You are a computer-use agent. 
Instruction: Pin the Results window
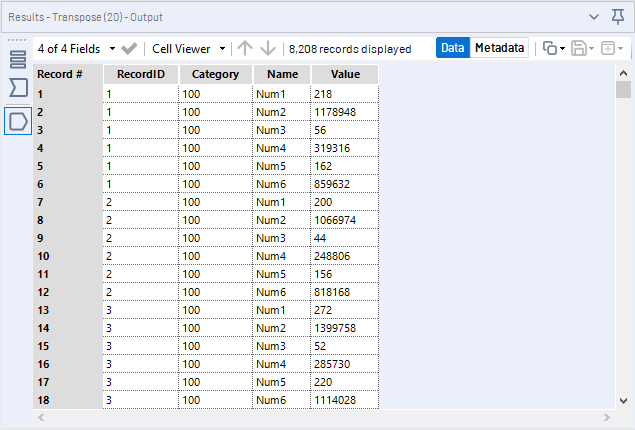[x=618, y=17]
